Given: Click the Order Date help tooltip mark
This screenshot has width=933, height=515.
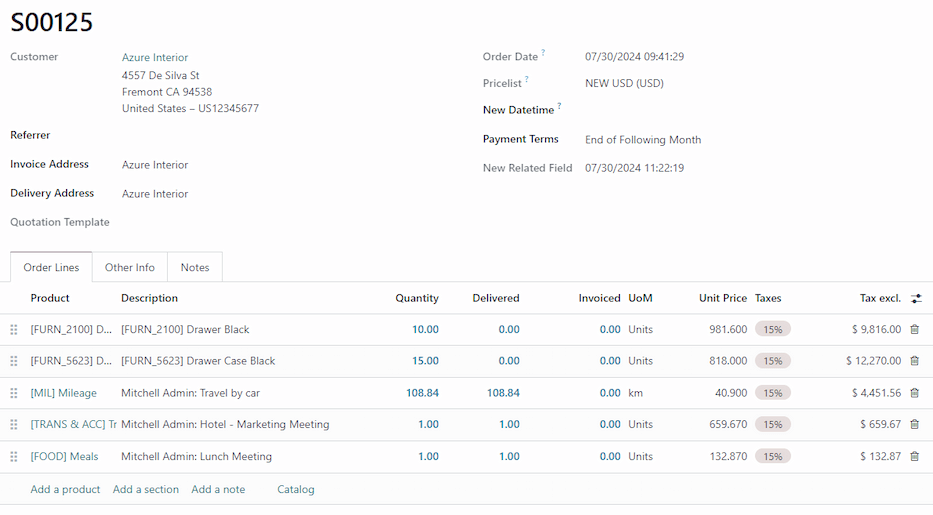Looking at the screenshot, I should (x=544, y=53).
